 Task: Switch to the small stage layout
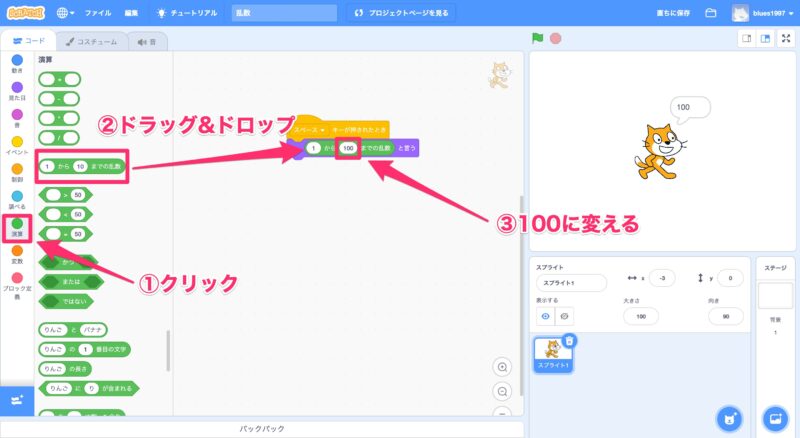click(745, 39)
